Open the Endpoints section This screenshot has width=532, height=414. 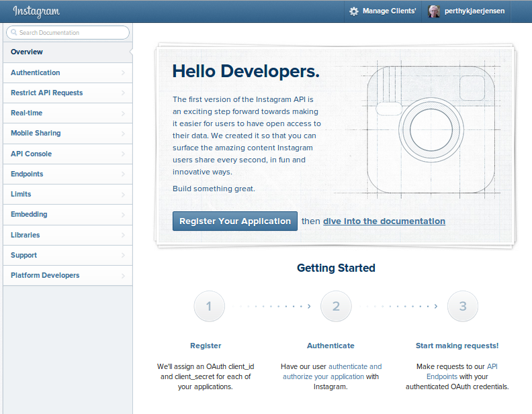point(68,174)
